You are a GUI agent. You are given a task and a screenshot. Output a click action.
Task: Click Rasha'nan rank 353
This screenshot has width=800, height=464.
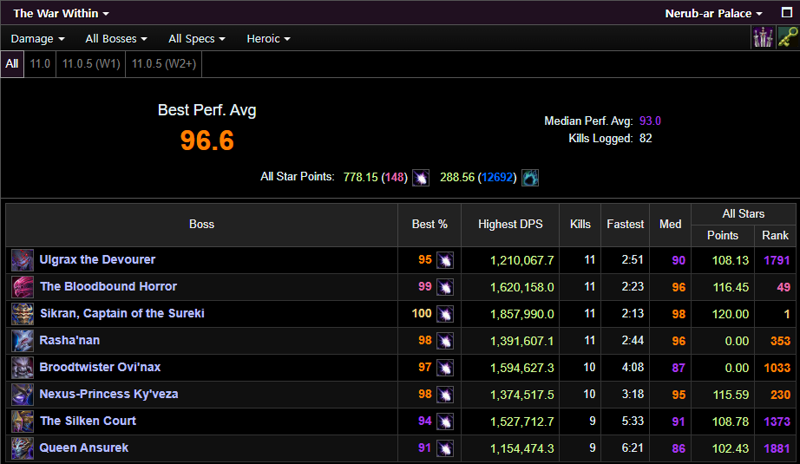(781, 341)
